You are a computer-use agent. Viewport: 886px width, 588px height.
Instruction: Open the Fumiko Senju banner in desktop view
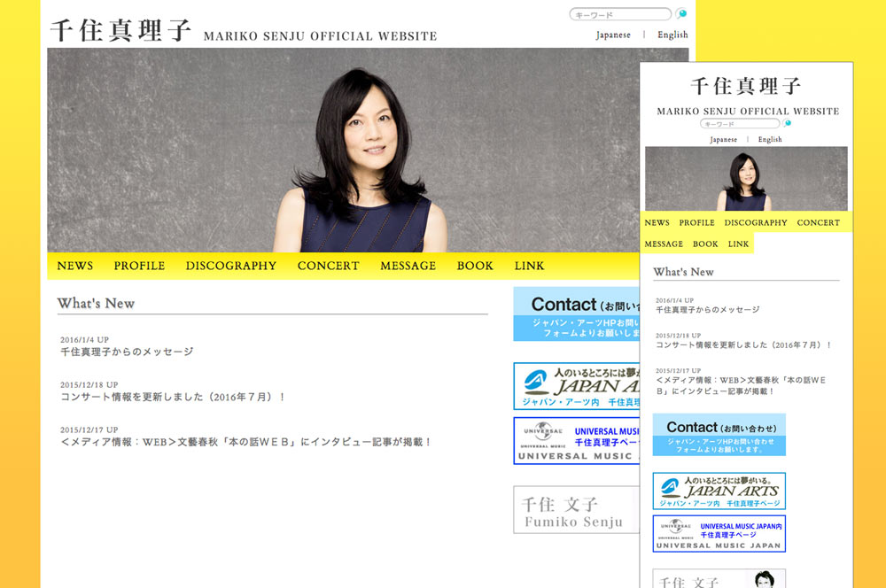point(576,510)
